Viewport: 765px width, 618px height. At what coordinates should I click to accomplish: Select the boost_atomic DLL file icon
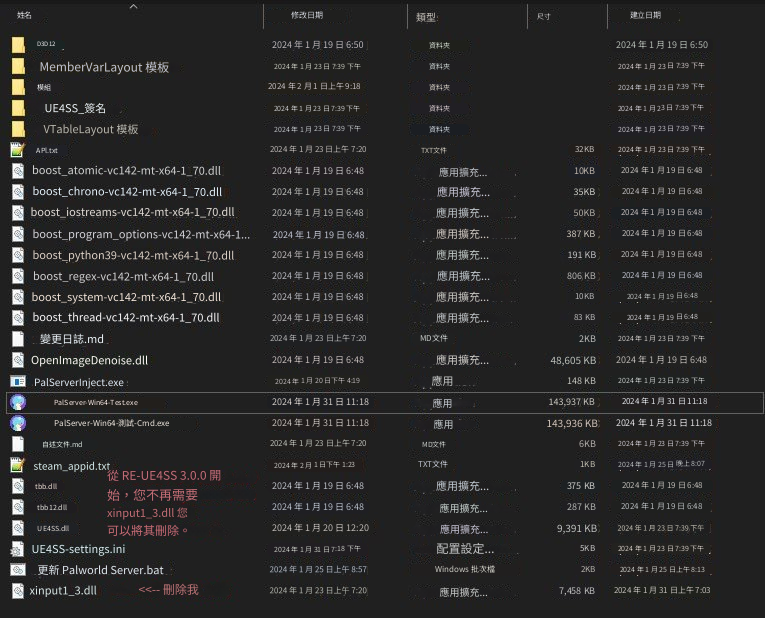(x=18, y=171)
